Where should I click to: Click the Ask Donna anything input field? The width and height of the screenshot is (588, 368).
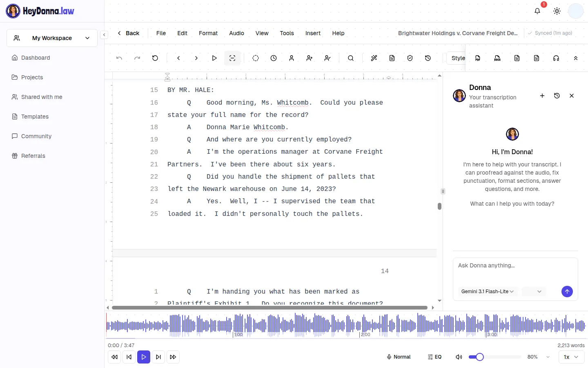tap(515, 270)
